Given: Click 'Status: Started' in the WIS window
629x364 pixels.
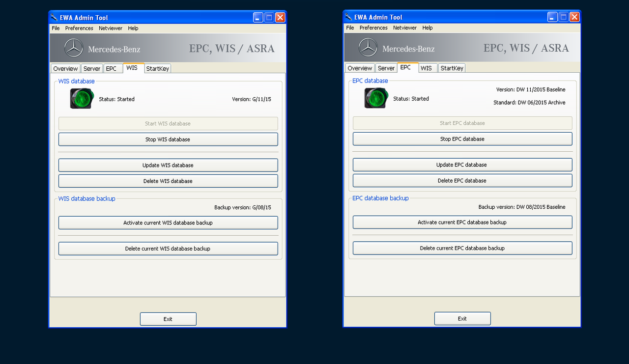Looking at the screenshot, I should [116, 99].
